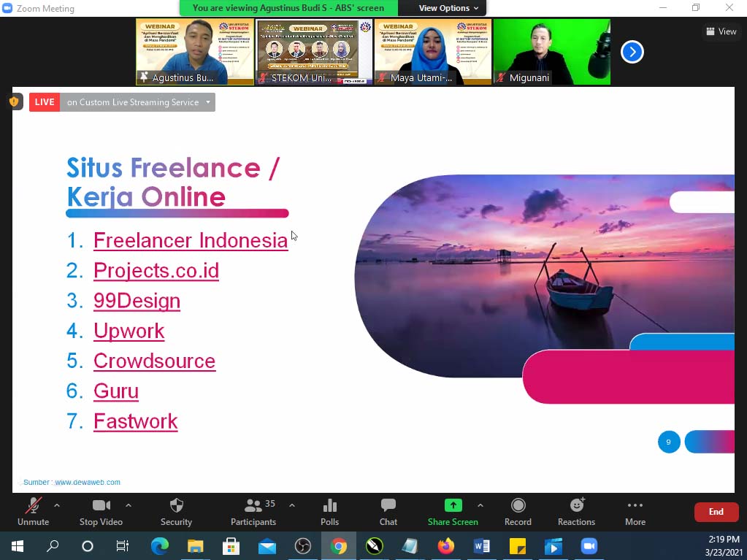Select Migunani video thumbnail
Viewport: 747px width, 560px height.
coord(552,52)
